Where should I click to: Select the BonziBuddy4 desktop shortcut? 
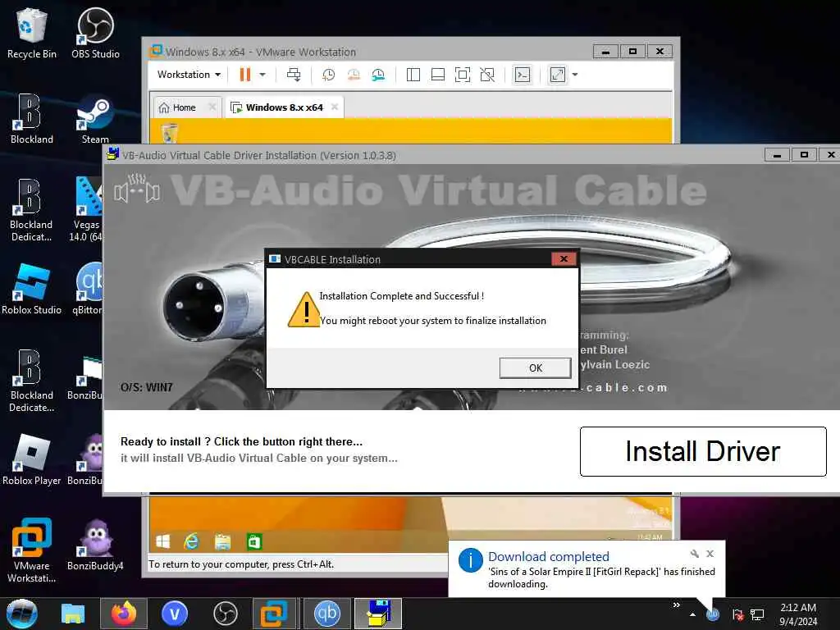(95, 546)
